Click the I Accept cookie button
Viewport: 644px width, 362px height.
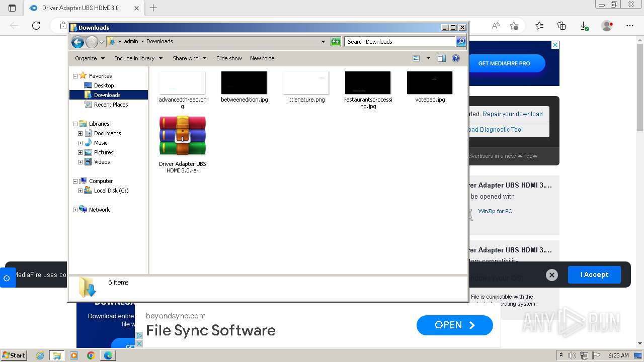coord(594,275)
